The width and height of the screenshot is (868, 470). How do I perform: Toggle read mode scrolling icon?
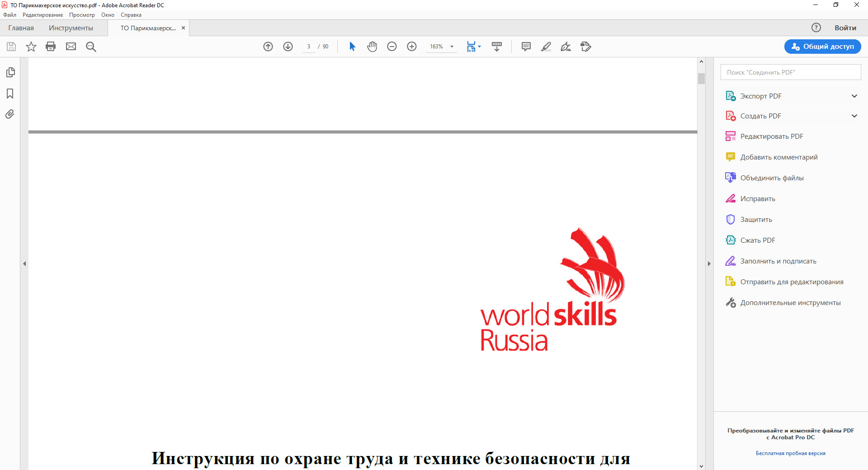click(497, 47)
